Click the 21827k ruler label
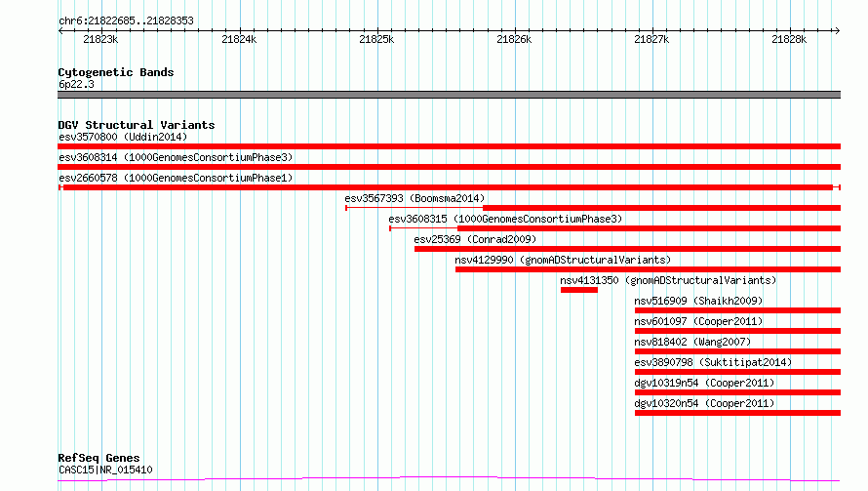The width and height of the screenshot is (868, 491). pos(651,39)
